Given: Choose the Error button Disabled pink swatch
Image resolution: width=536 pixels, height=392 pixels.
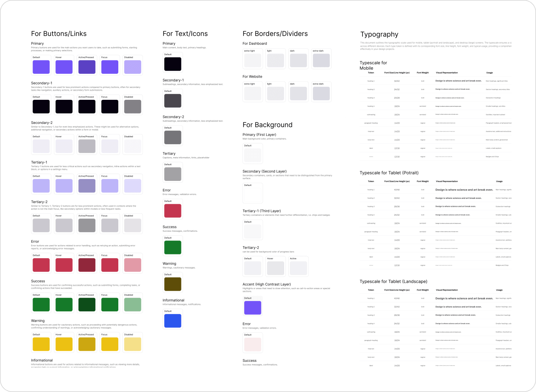Looking at the screenshot, I should click(132, 265).
